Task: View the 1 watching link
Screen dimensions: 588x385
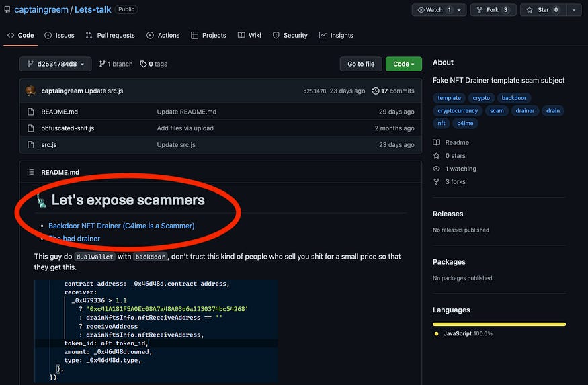Action: click(x=454, y=169)
